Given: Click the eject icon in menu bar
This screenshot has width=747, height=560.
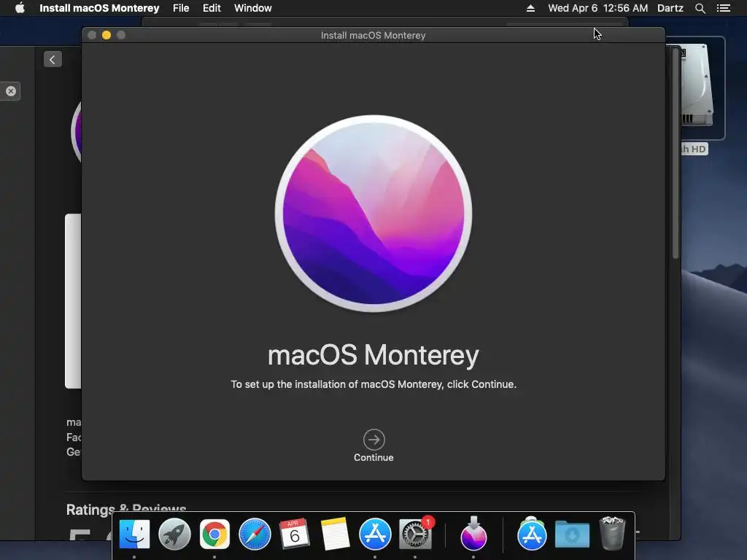Looking at the screenshot, I should coord(530,8).
